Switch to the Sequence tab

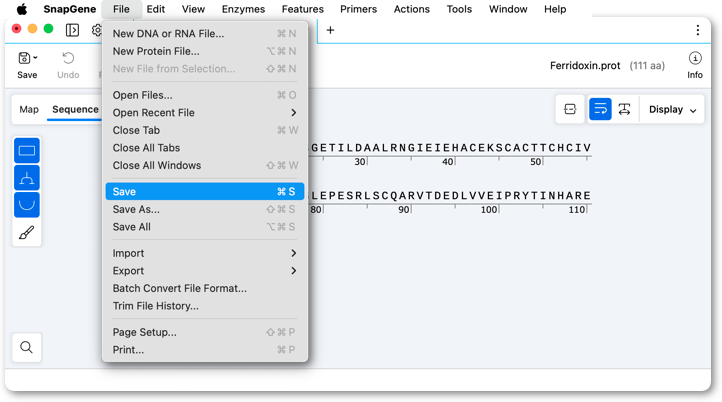point(75,109)
